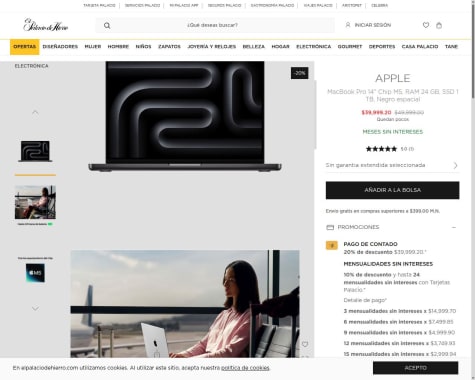The image size is (475, 380).
Task: Click the search magnifier icon
Action: click(107, 25)
